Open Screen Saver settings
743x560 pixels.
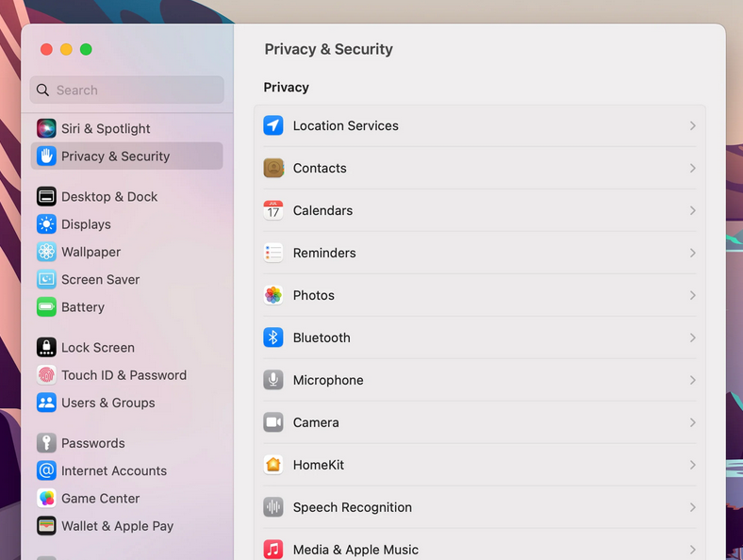tap(126, 279)
